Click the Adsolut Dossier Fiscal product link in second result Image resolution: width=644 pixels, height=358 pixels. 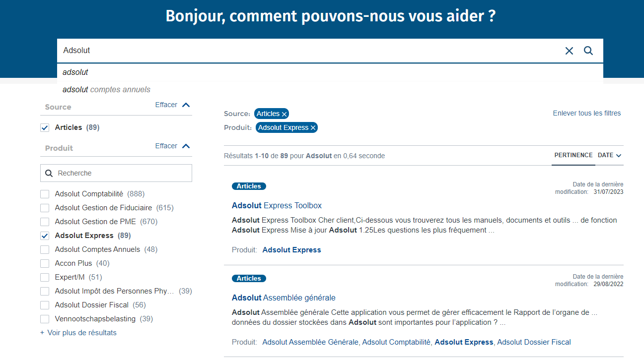(x=534, y=342)
